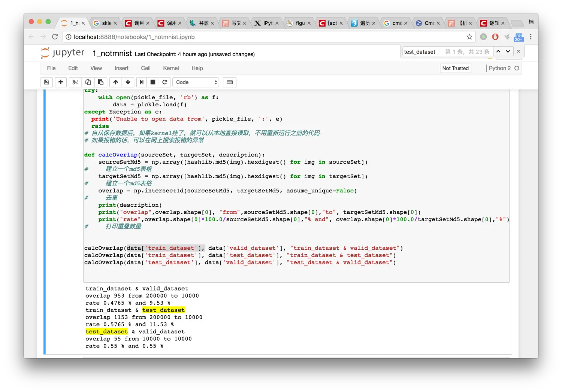The width and height of the screenshot is (562, 392).
Task: Restart the kernel icon
Action: (x=165, y=82)
